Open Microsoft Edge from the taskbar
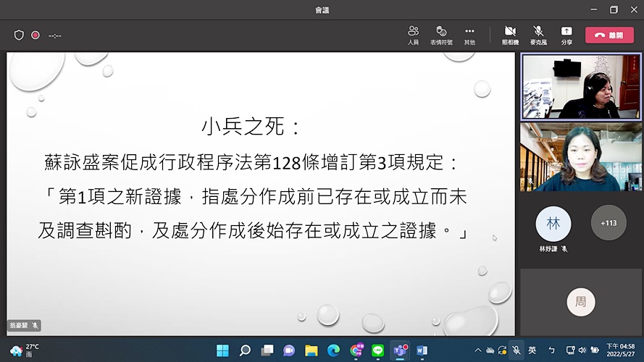Screen dimensions: 644x362 tap(333, 350)
